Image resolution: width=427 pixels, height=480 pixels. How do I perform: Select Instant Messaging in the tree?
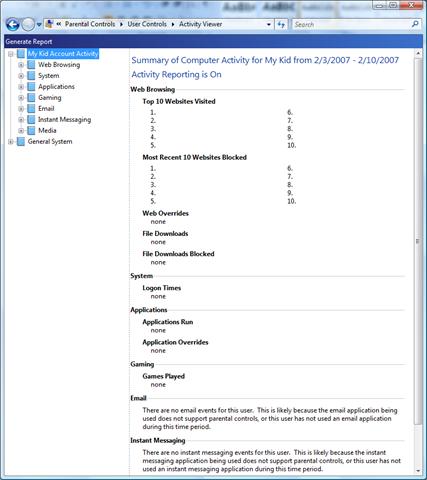click(64, 120)
